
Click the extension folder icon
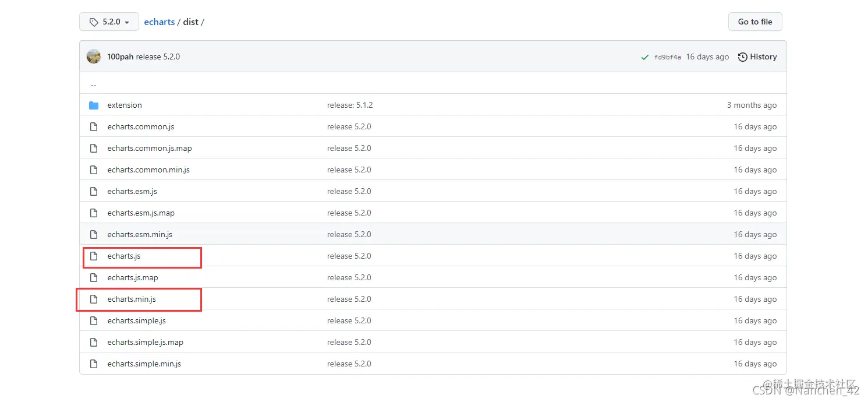tap(94, 105)
